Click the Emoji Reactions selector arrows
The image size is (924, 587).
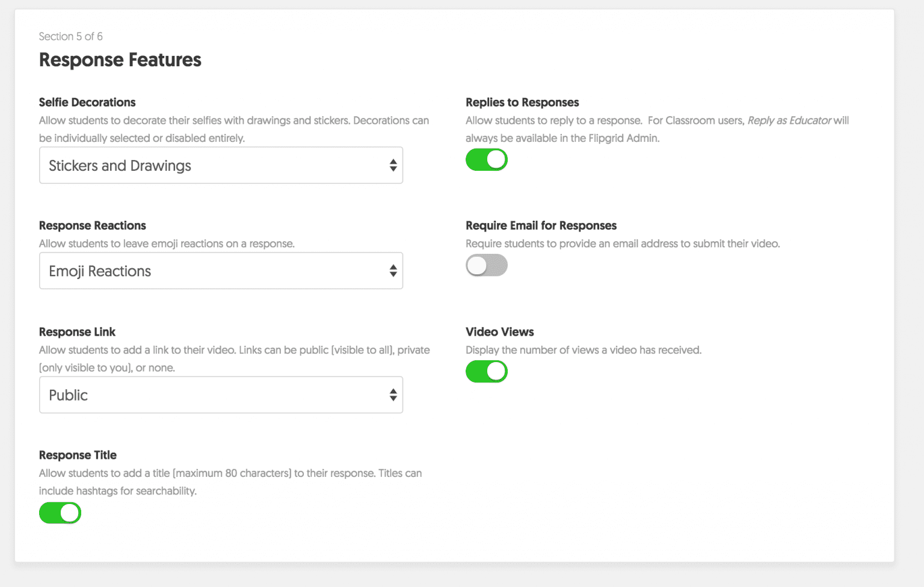pyautogui.click(x=392, y=271)
